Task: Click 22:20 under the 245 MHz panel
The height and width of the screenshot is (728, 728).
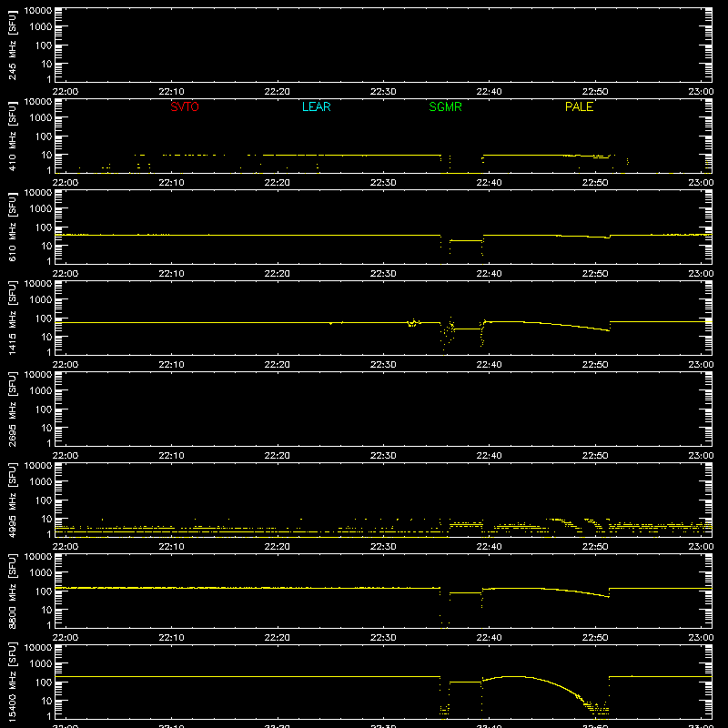Action: point(278,92)
